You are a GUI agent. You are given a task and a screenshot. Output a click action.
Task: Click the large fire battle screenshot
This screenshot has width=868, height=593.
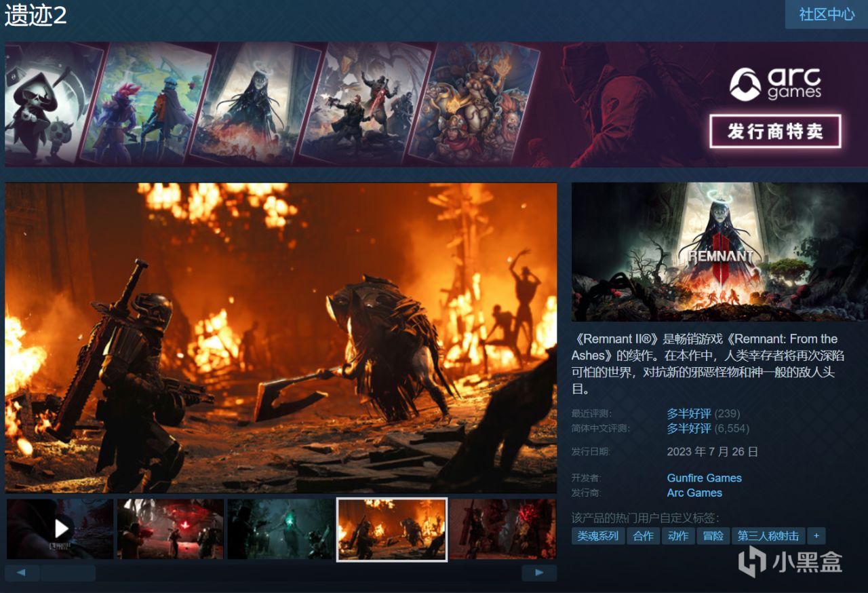[x=281, y=337]
